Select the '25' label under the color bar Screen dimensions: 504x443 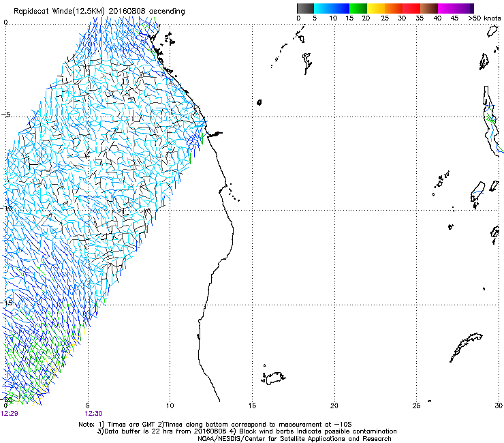coord(385,18)
